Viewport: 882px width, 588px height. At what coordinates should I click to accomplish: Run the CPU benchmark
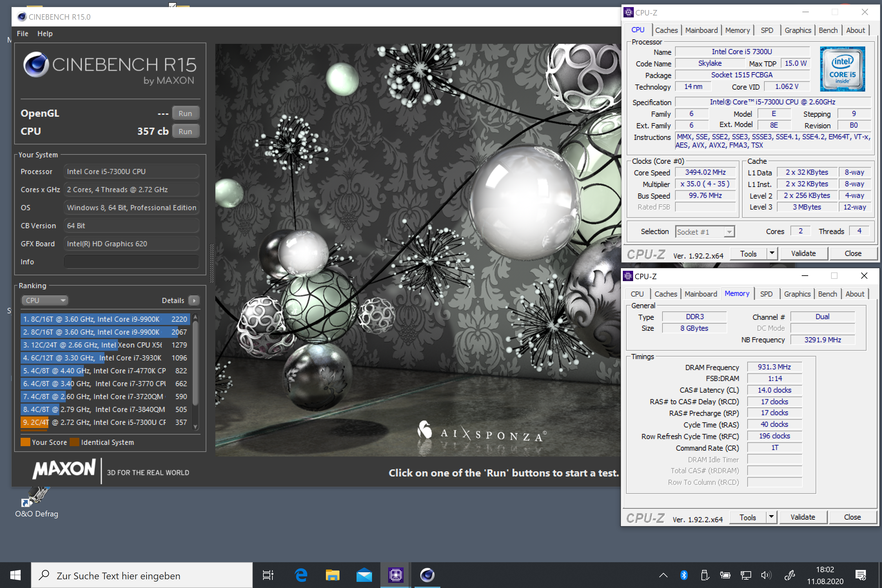point(185,131)
